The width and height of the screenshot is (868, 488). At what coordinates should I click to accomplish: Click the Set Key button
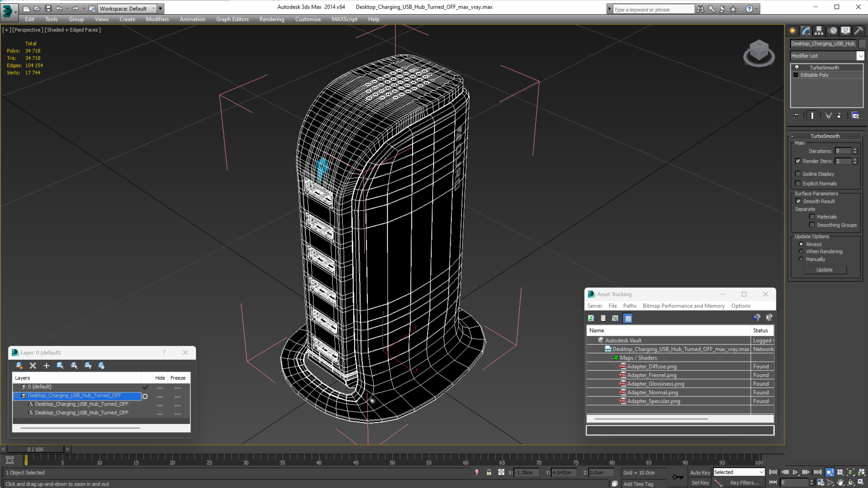coord(700,483)
